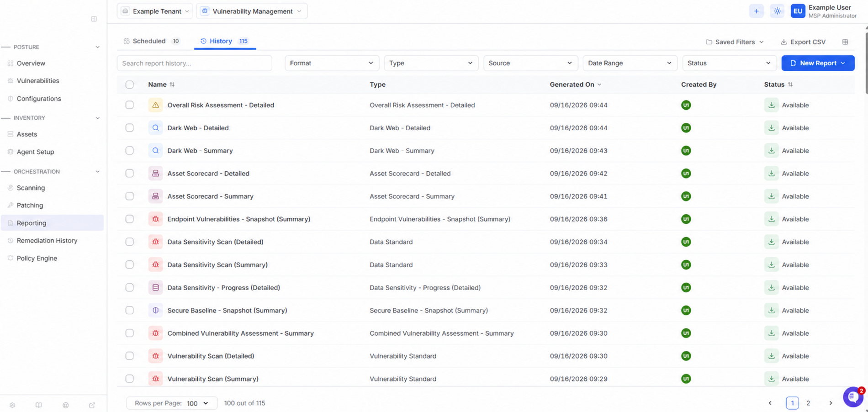Screen dimensions: 868x412
Task: Download the Asset Scorecard - Summary report
Action: [771, 196]
